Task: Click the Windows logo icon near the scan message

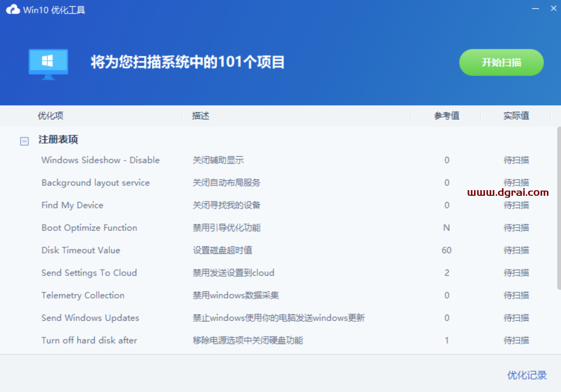Action: 48,62
